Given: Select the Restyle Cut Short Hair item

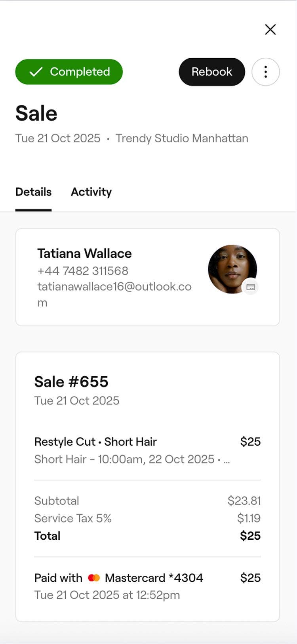Looking at the screenshot, I should point(95,442).
